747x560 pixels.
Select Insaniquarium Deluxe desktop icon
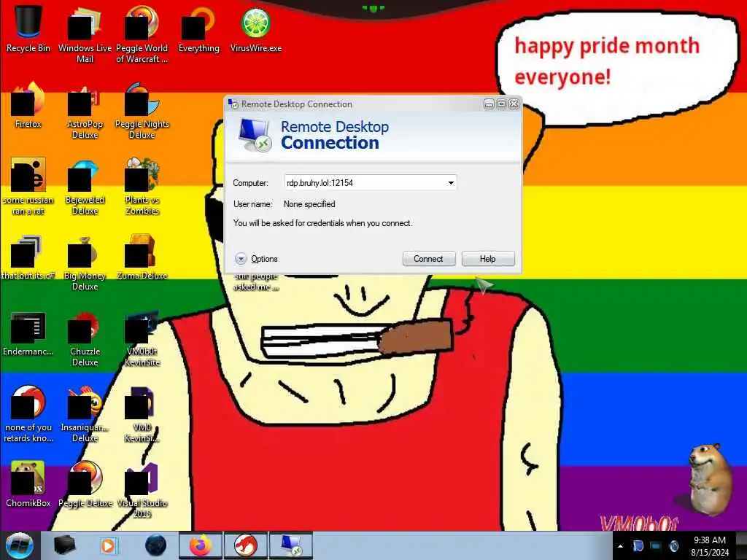tap(85, 413)
